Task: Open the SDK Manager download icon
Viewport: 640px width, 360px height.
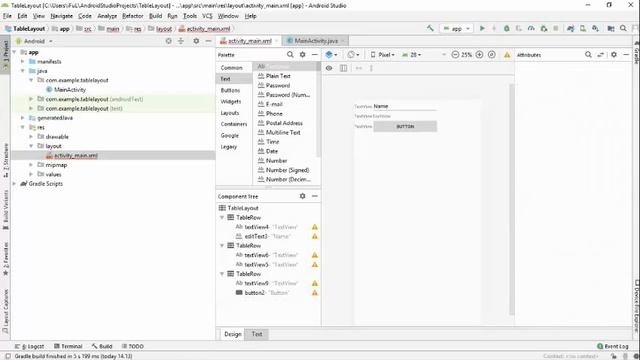Action: coord(596,29)
